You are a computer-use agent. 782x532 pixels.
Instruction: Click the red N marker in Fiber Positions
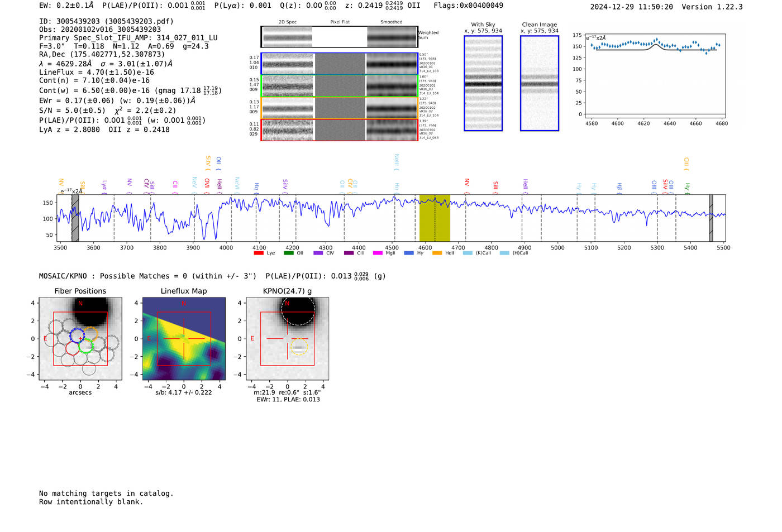(x=80, y=304)
